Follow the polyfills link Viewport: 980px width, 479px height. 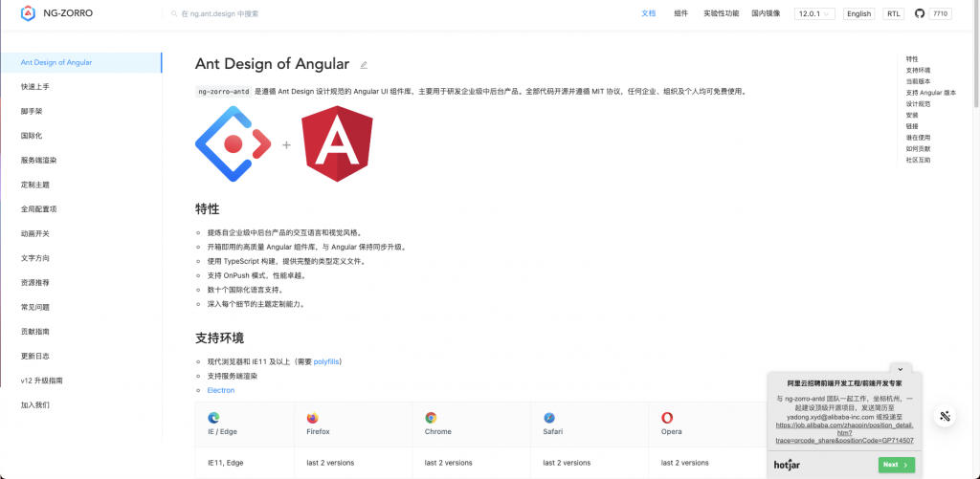tap(327, 361)
